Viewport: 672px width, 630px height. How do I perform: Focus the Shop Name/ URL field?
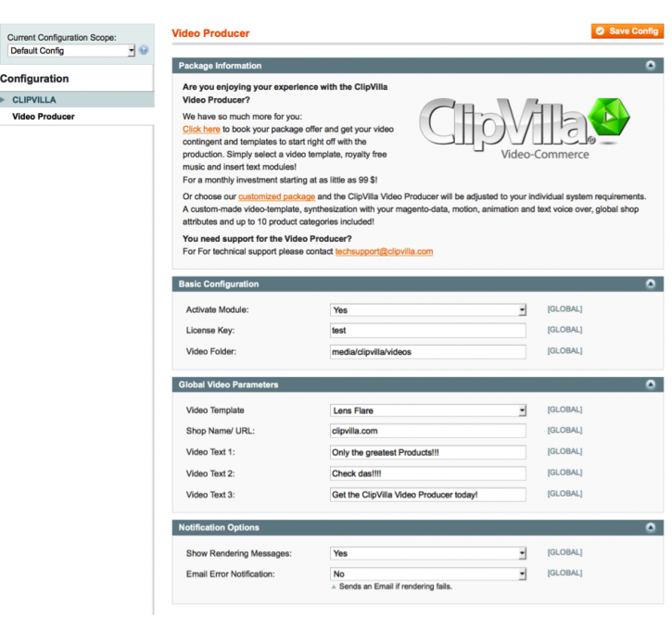(428, 432)
